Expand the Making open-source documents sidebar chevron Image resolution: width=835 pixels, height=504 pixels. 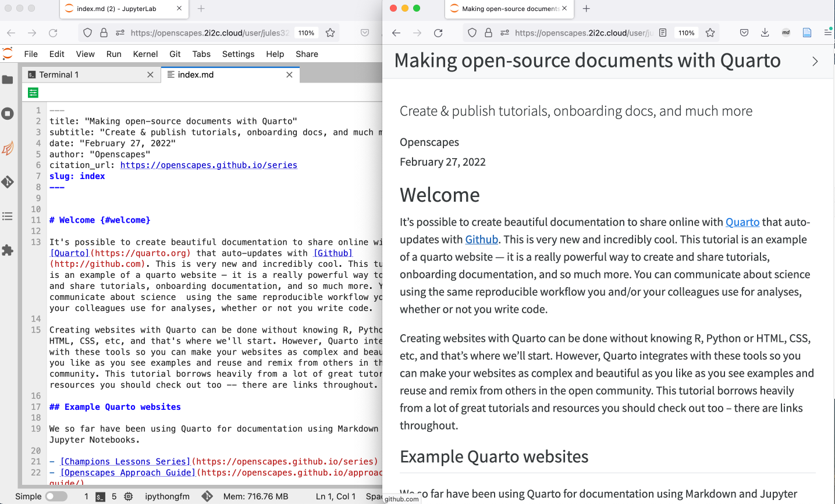click(815, 61)
